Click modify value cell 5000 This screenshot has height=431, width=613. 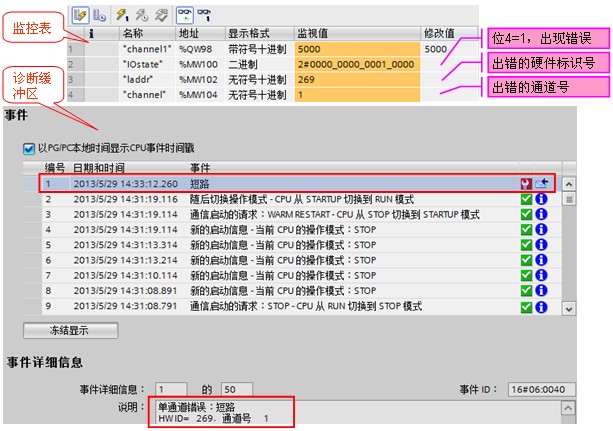point(450,49)
